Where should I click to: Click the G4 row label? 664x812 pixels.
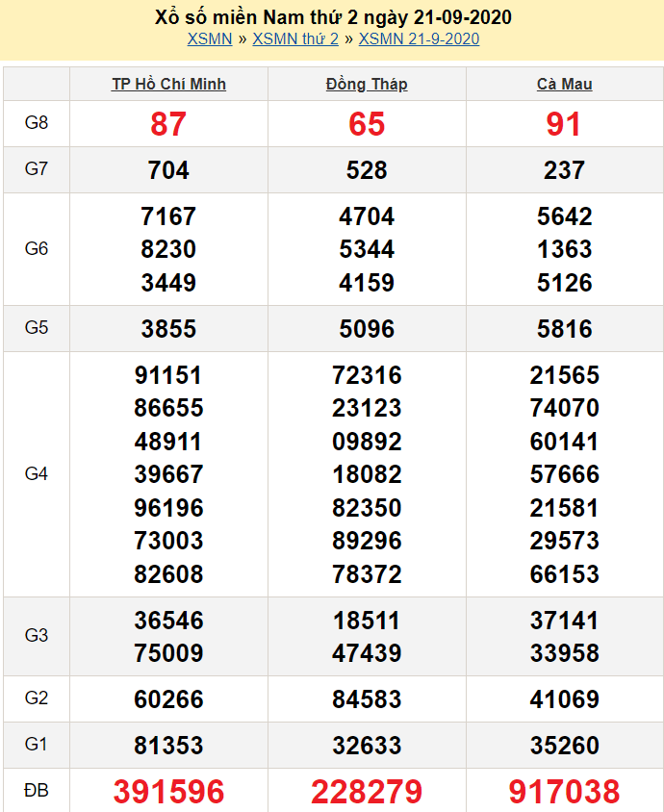pos(37,474)
